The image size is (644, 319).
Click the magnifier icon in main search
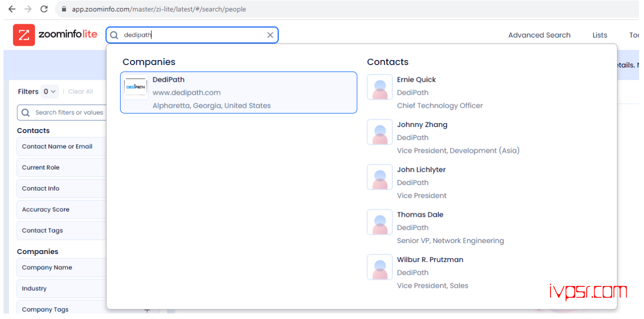pos(114,35)
